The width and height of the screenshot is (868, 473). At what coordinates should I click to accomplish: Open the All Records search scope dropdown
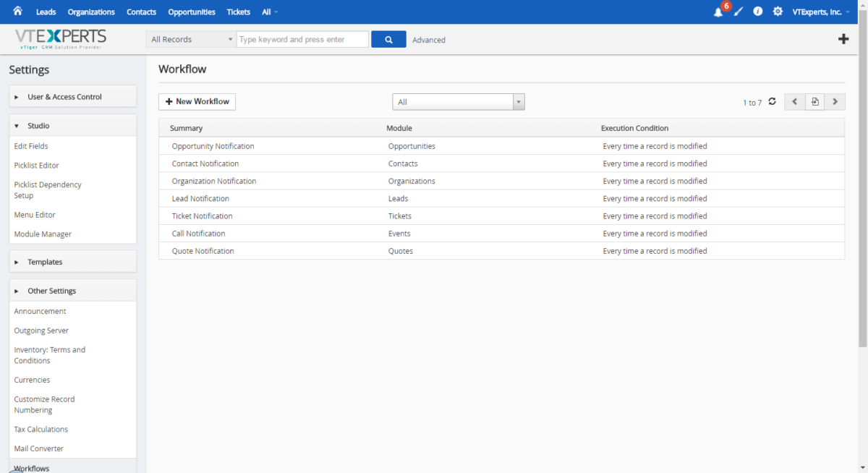click(x=191, y=40)
